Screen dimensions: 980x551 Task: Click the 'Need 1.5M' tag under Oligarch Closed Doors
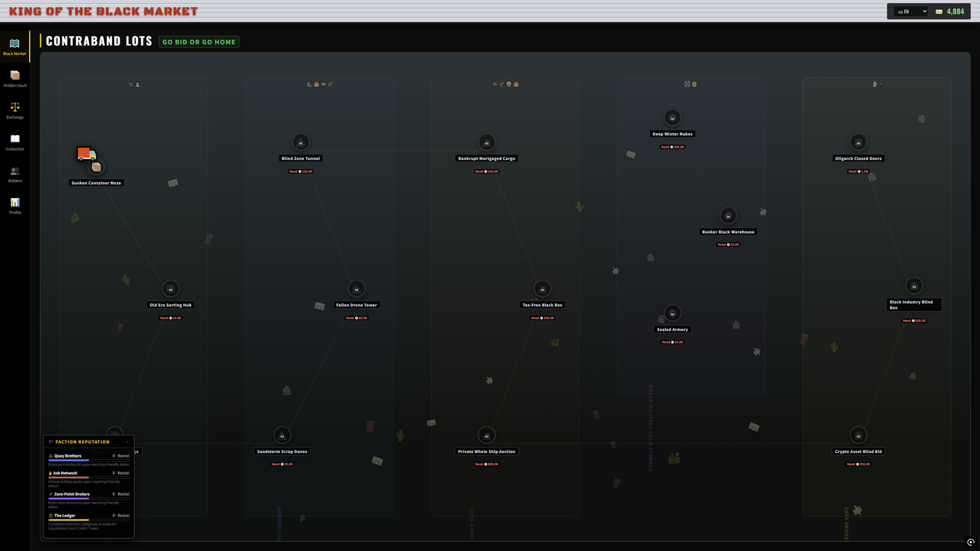[x=858, y=171]
